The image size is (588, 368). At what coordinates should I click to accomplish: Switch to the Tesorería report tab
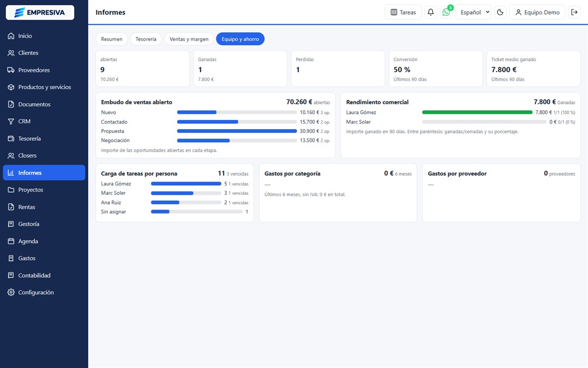tap(146, 39)
